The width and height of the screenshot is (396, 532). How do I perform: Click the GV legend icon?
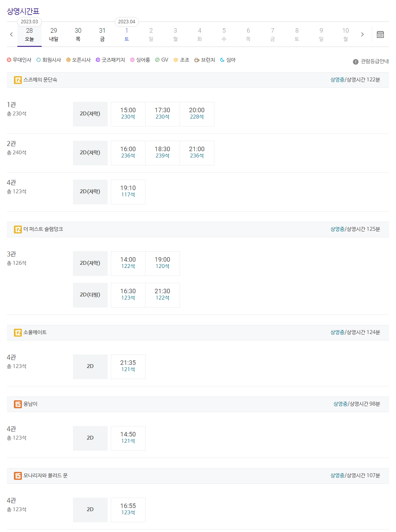pos(157,60)
